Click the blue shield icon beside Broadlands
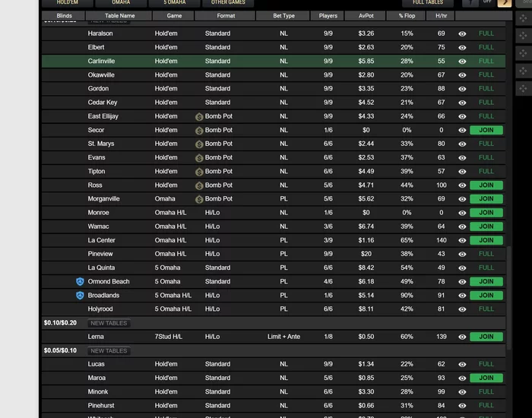Image resolution: width=532 pixels, height=418 pixels. pos(80,296)
